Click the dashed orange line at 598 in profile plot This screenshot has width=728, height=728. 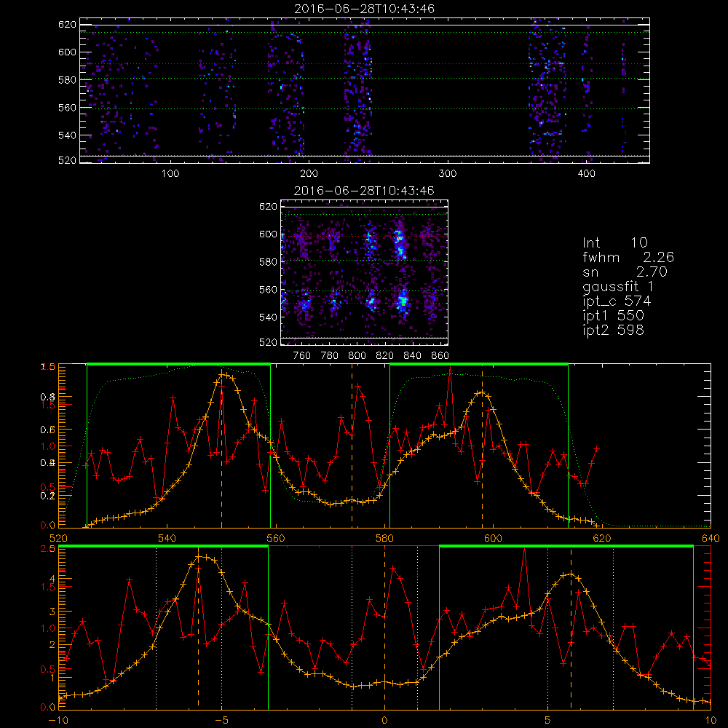482,446
